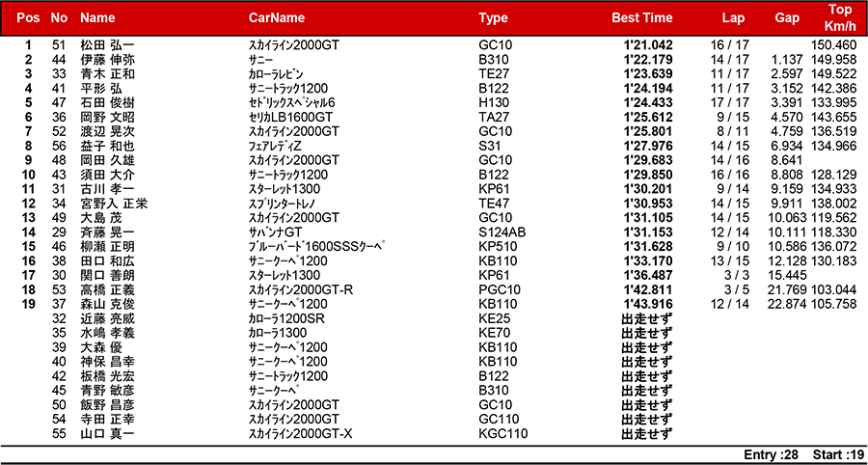Click car type KP510
The image size is (868, 465).
497,247
